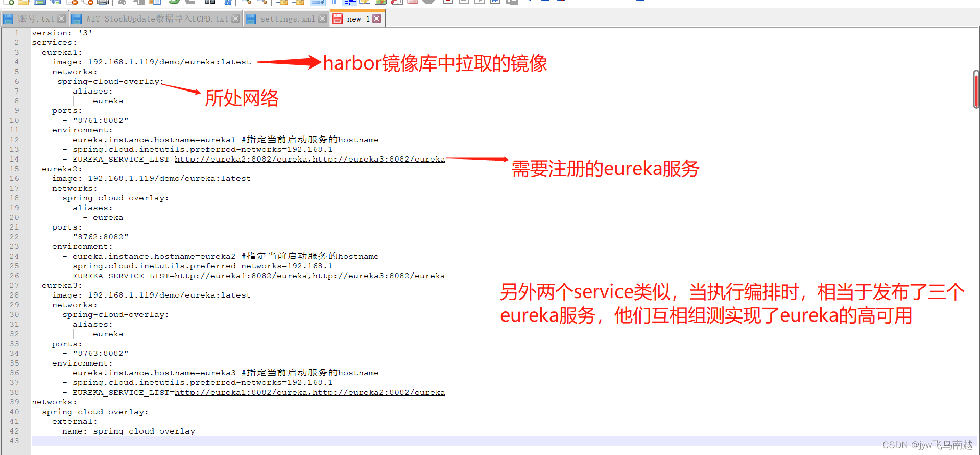Place cursor on the "eureka1:" service name
980x455 pixels.
62,52
